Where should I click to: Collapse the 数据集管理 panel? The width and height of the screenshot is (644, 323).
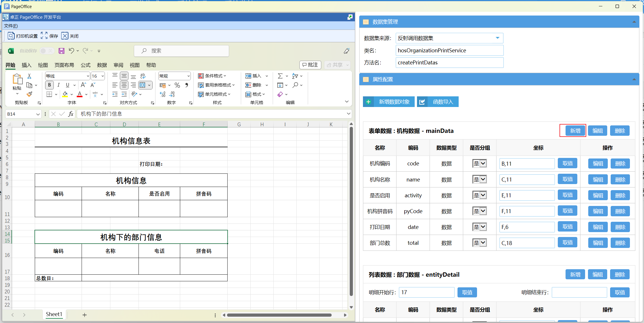click(x=634, y=22)
